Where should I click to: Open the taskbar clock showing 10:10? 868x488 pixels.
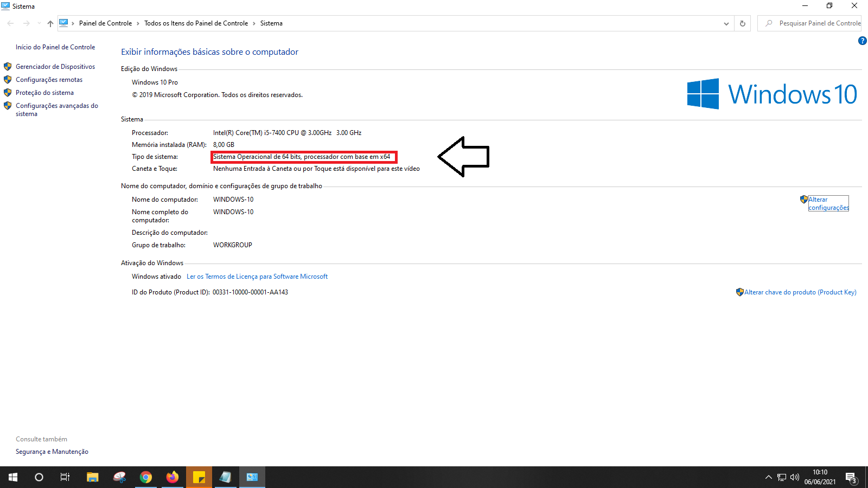[820, 477]
